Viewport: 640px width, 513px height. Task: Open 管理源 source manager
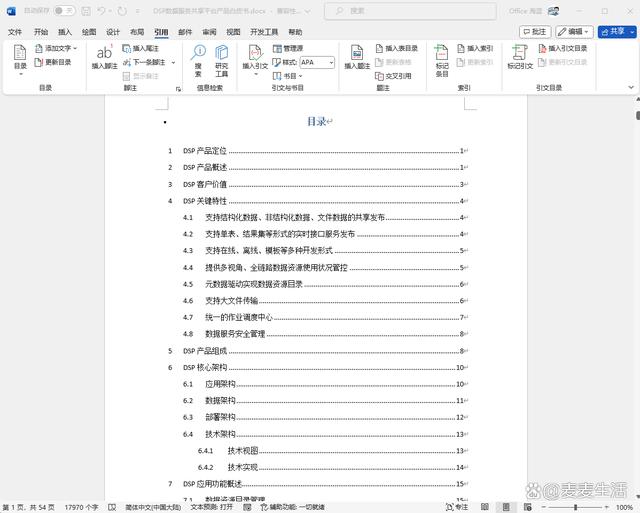pyautogui.click(x=288, y=49)
